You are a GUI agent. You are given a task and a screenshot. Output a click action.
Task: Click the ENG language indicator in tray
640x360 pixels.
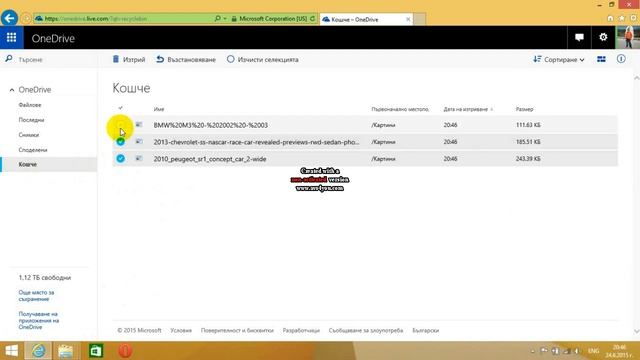pos(593,351)
